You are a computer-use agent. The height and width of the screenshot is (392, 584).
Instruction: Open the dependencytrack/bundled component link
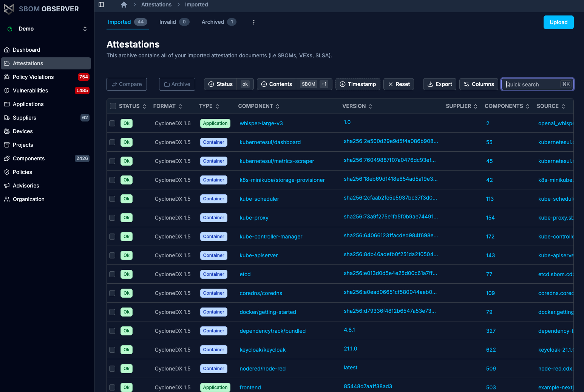(272, 331)
